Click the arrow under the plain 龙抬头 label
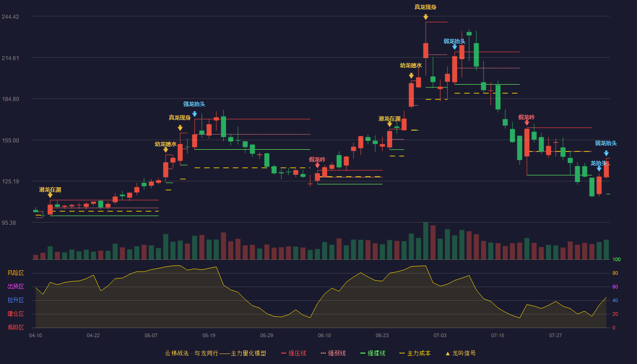Viewport: 637px width, 364px height. [x=599, y=169]
